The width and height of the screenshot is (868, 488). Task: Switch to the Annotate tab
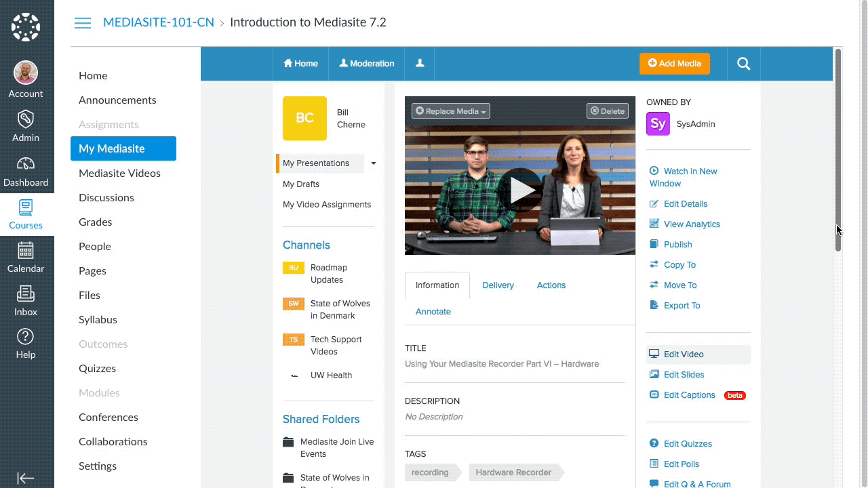coord(433,312)
